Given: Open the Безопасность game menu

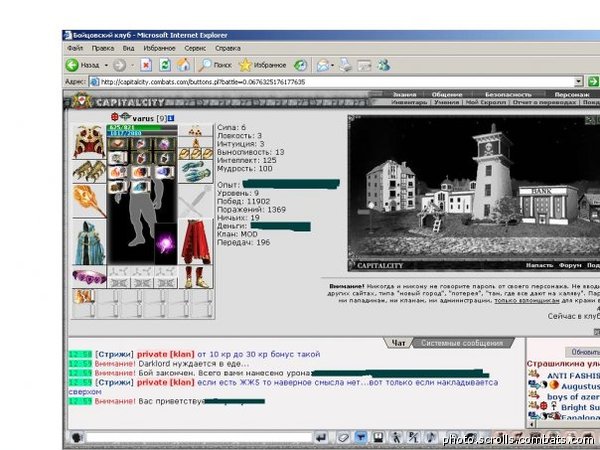Looking at the screenshot, I should pos(508,95).
